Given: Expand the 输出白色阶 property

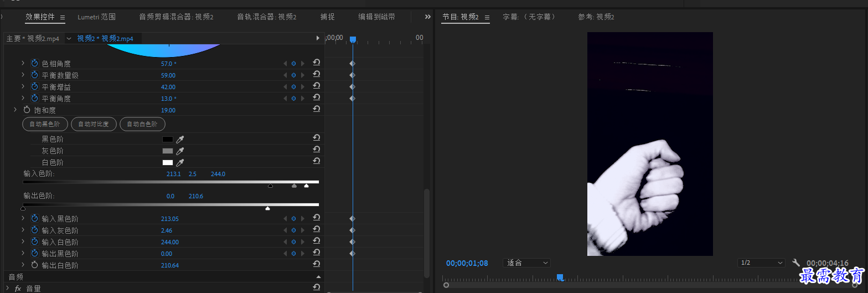Looking at the screenshot, I should 23,265.
